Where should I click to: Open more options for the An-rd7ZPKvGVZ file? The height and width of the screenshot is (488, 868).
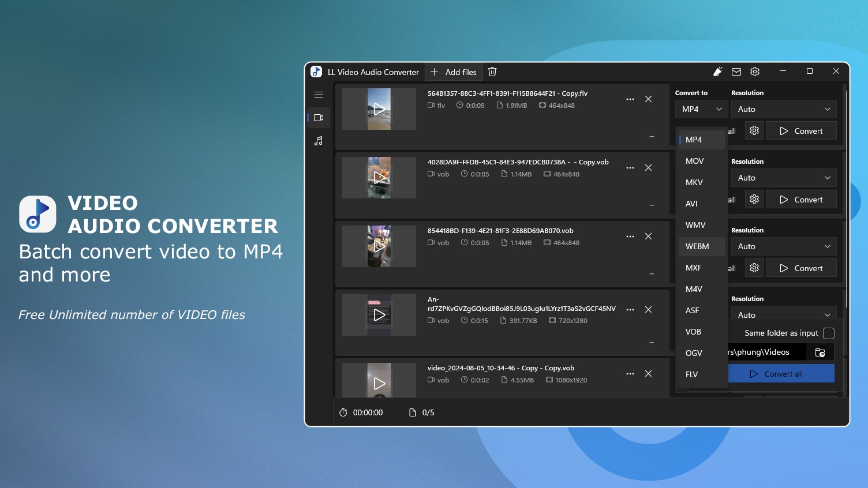(x=630, y=310)
